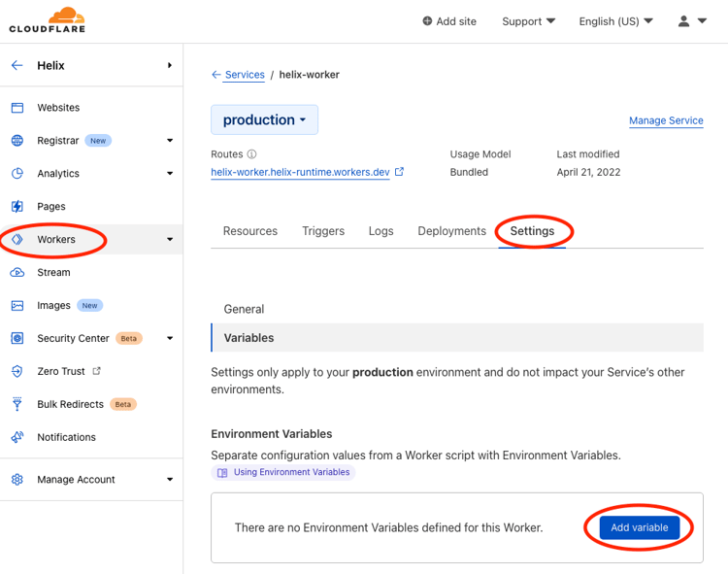The height and width of the screenshot is (574, 728).
Task: Switch to the Logs tab
Action: [381, 231]
